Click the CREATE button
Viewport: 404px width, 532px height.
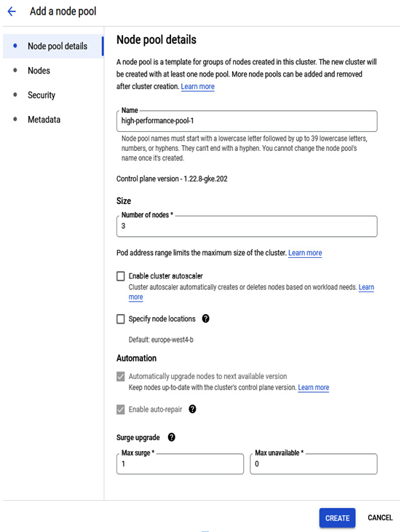pos(337,518)
